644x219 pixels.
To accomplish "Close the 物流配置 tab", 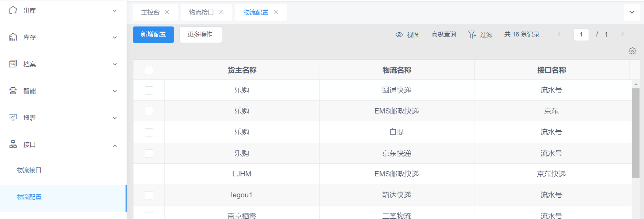I will (x=276, y=12).
